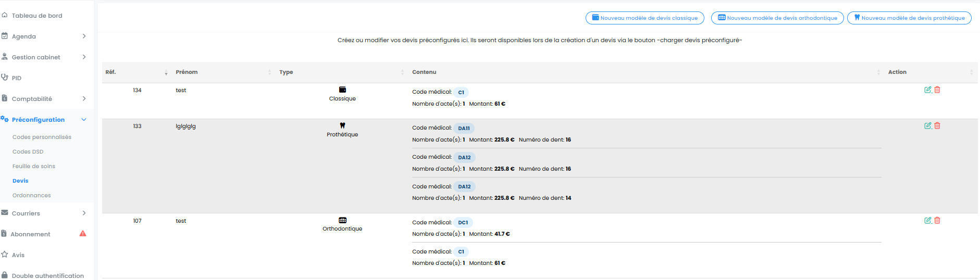Image resolution: width=980 pixels, height=280 pixels.
Task: Delete the quote template with ref 134
Action: coord(937,90)
